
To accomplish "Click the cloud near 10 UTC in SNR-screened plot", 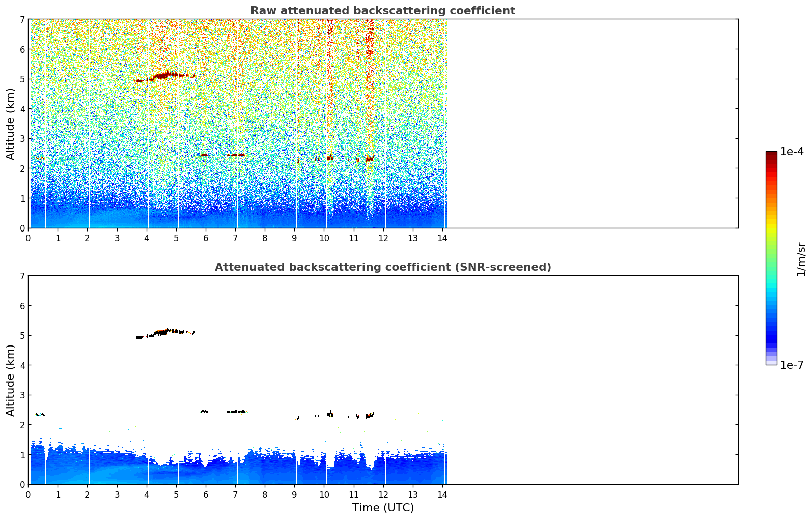I will (x=330, y=414).
